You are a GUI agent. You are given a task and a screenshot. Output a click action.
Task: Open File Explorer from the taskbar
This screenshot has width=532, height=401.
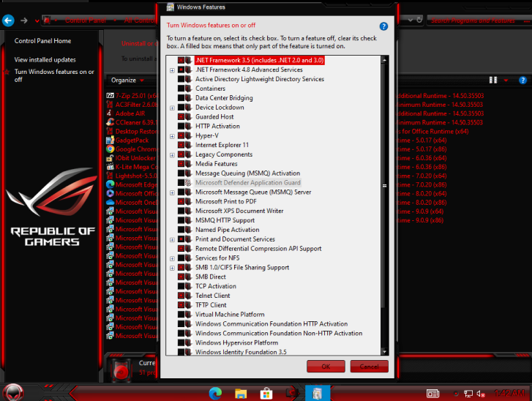click(241, 394)
